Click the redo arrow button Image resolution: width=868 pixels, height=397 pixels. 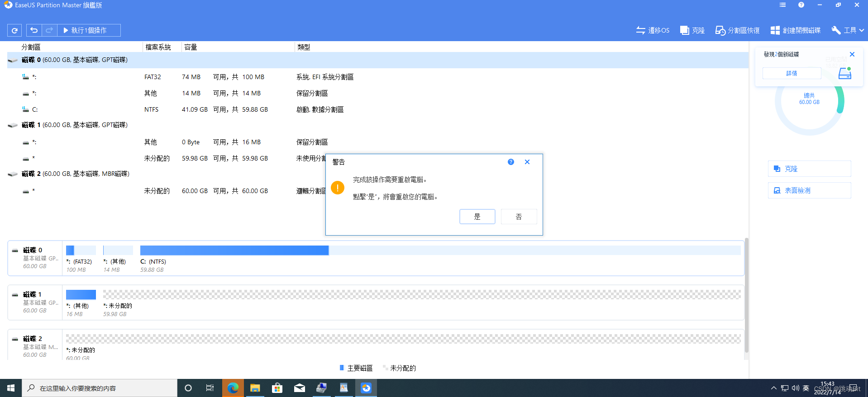(49, 30)
